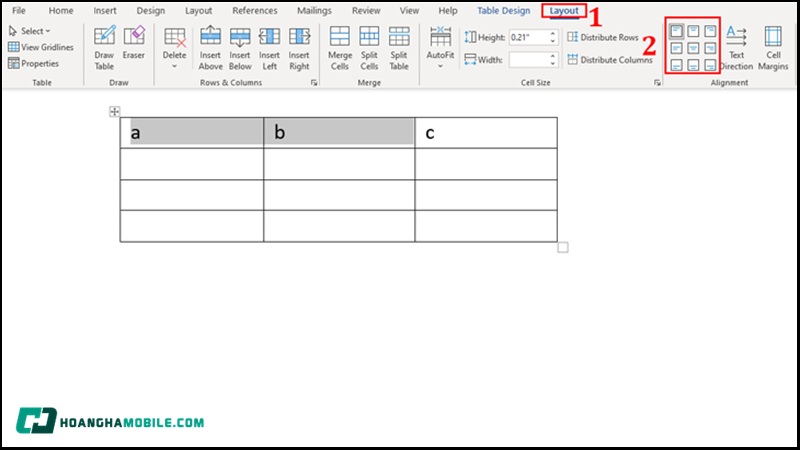Insert a column to the right

click(x=299, y=48)
